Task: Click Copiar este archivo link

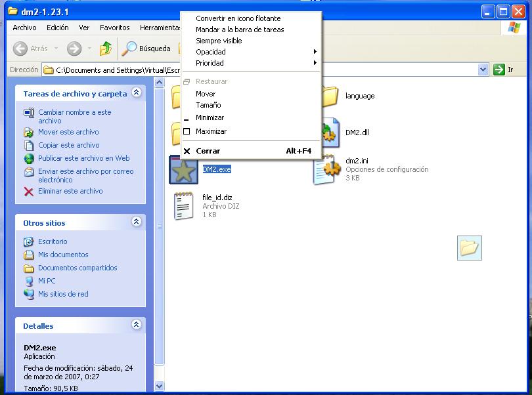Action: tap(69, 145)
